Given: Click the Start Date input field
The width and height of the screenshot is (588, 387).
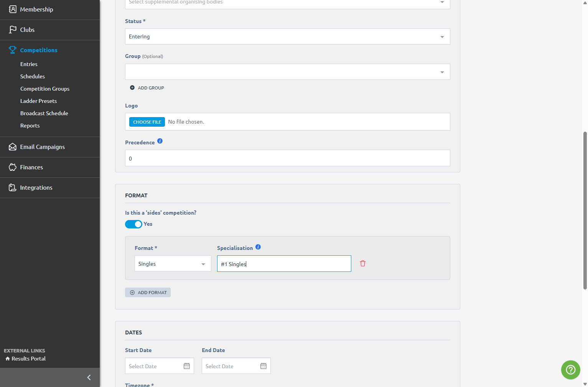Looking at the screenshot, I should (x=160, y=366).
